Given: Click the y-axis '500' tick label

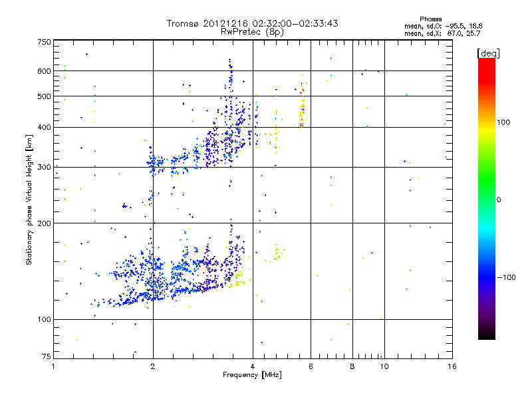Looking at the screenshot, I should pyautogui.click(x=45, y=96).
